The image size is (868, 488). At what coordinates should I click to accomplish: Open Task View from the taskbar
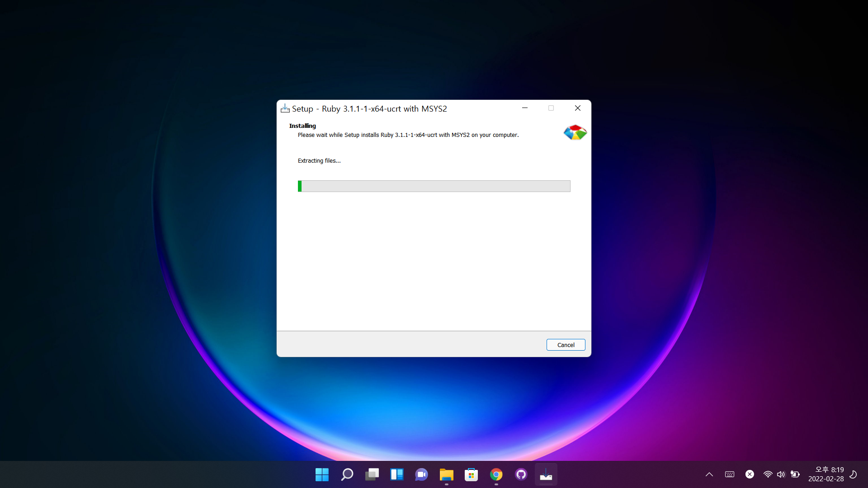pos(372,474)
